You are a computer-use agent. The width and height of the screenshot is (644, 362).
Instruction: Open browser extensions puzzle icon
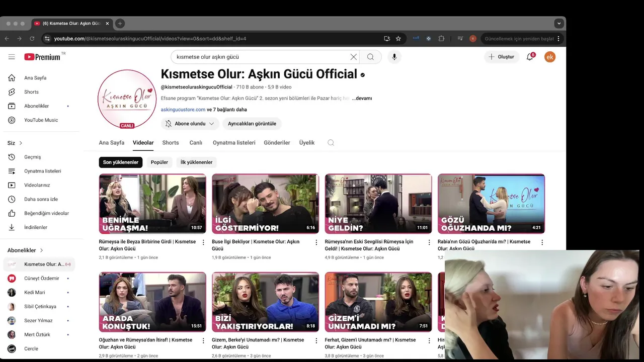pos(441,39)
